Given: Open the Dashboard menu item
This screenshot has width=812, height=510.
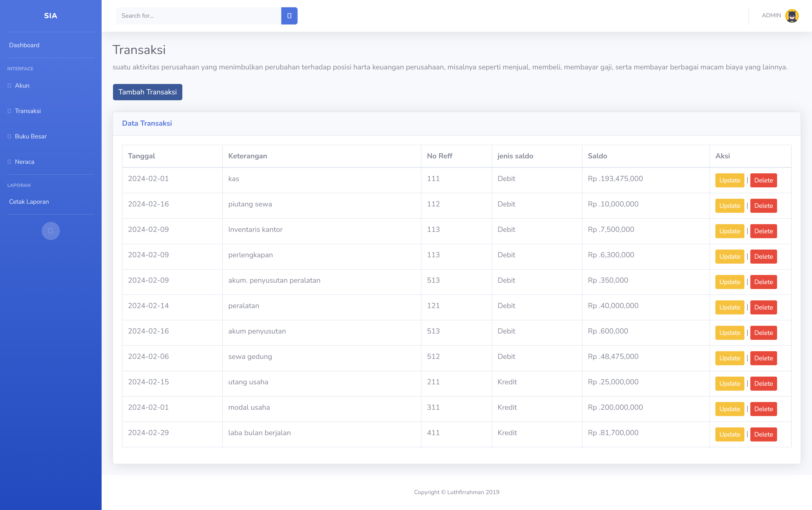Looking at the screenshot, I should (x=24, y=45).
